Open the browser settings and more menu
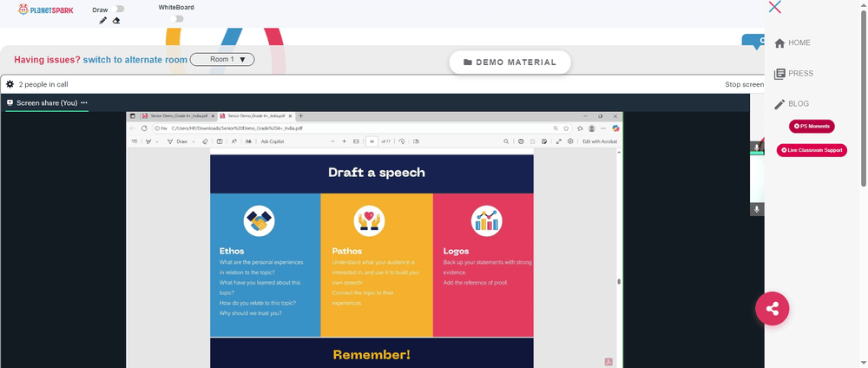The height and width of the screenshot is (368, 868). pyautogui.click(x=603, y=128)
